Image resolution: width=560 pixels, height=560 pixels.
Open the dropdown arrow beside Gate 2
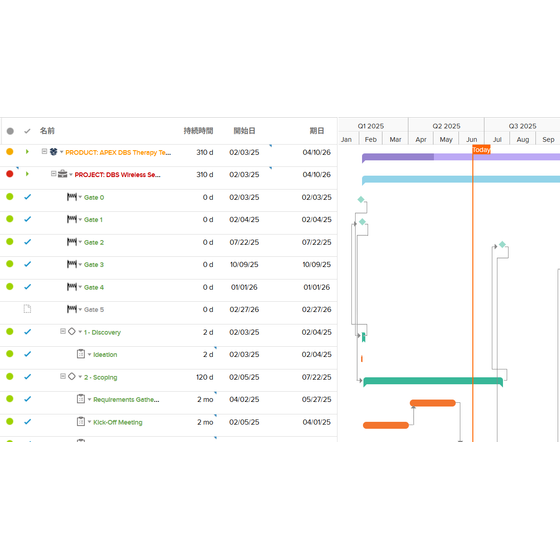80,242
